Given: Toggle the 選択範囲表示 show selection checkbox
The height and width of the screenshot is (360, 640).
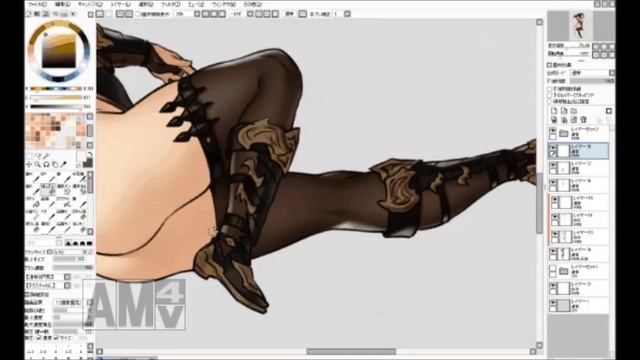Looking at the screenshot, I should tap(138, 14).
